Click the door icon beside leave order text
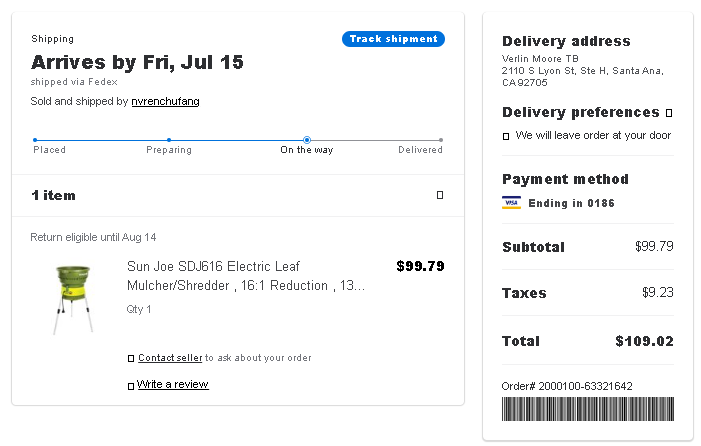 (506, 136)
